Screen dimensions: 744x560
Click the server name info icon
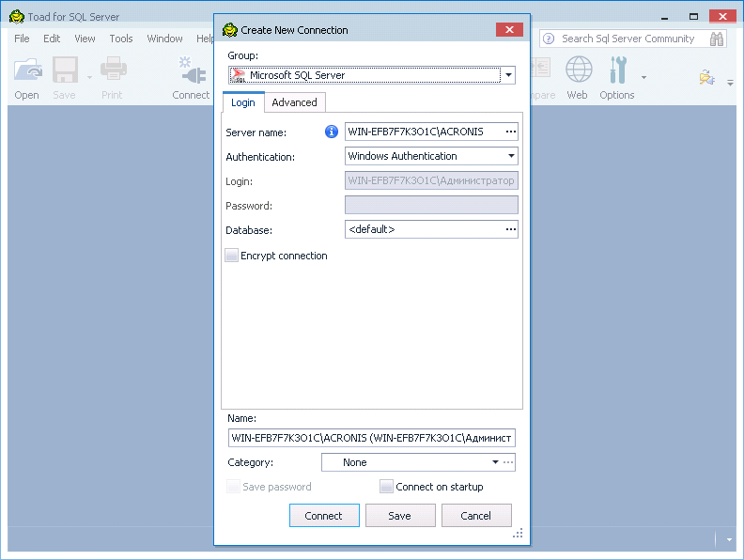click(332, 132)
